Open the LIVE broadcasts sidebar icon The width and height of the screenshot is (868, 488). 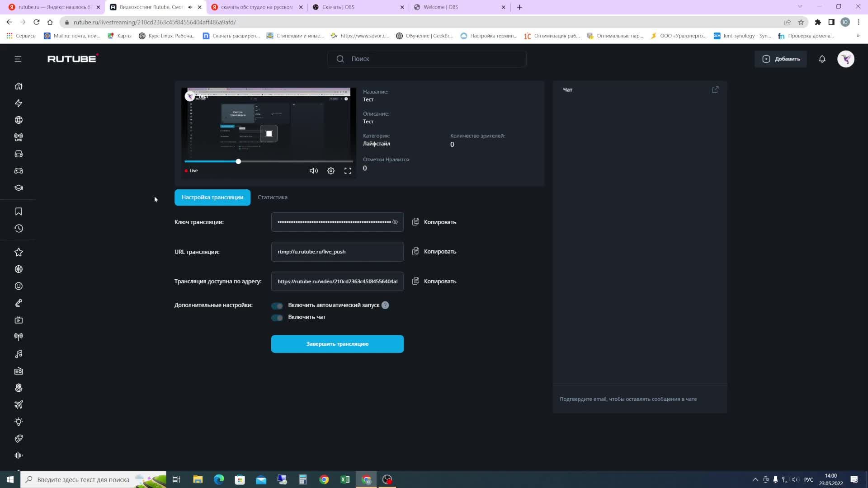[x=19, y=137]
